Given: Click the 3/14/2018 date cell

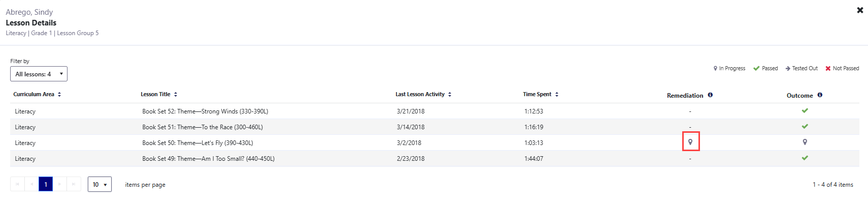Looking at the screenshot, I should 411,127.
